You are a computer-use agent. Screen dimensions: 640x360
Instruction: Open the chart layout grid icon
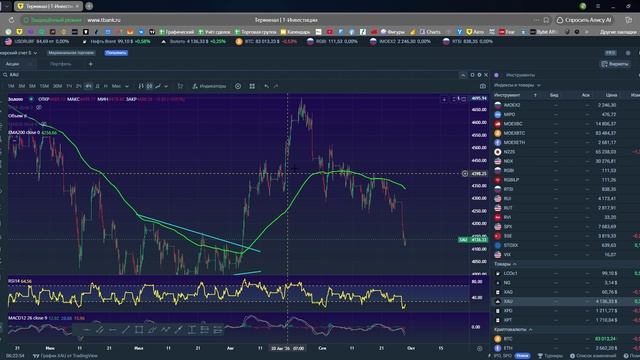[x=252, y=86]
